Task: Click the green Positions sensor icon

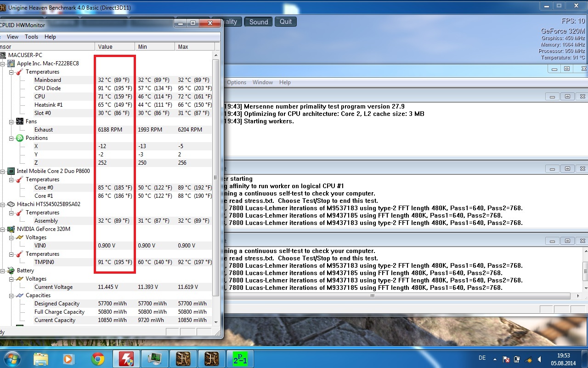Action: pyautogui.click(x=20, y=138)
